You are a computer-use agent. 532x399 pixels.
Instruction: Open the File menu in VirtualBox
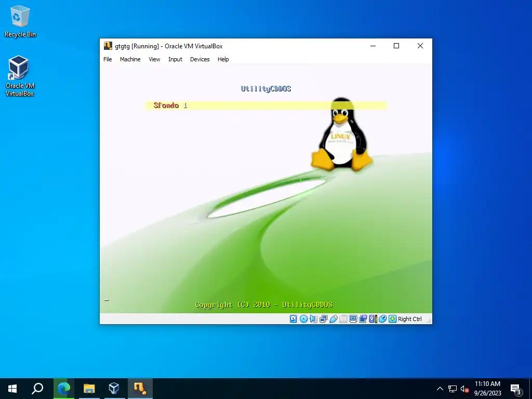(x=108, y=59)
